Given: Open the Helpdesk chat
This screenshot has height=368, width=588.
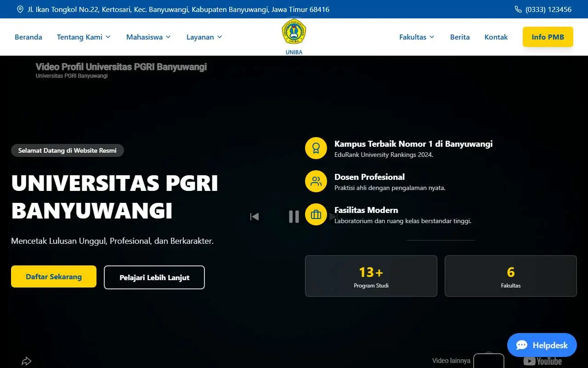Looking at the screenshot, I should [542, 345].
